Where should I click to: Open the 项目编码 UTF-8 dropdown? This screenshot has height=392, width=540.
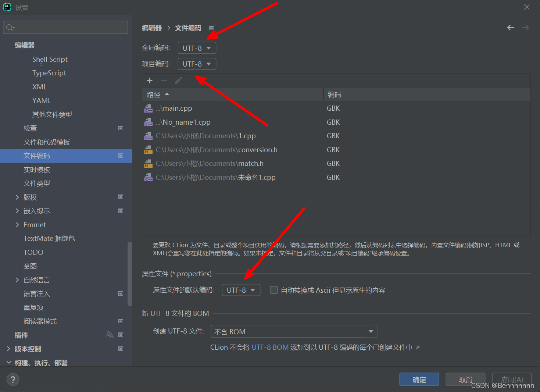(197, 64)
